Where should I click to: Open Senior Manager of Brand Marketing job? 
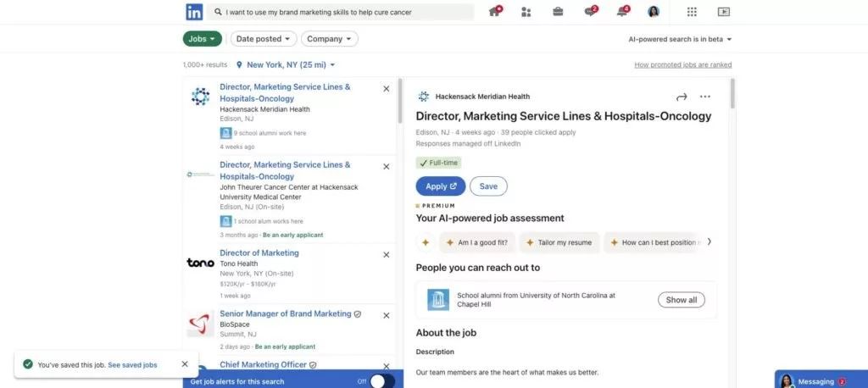tap(286, 313)
